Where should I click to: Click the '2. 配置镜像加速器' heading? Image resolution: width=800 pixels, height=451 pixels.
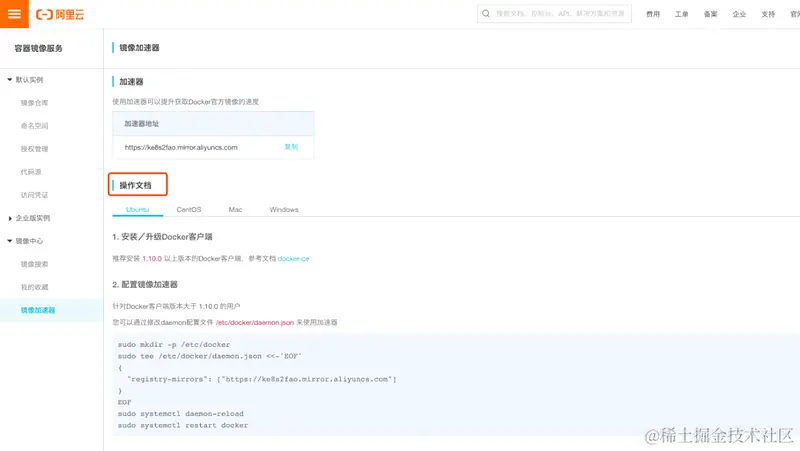pyautogui.click(x=145, y=284)
